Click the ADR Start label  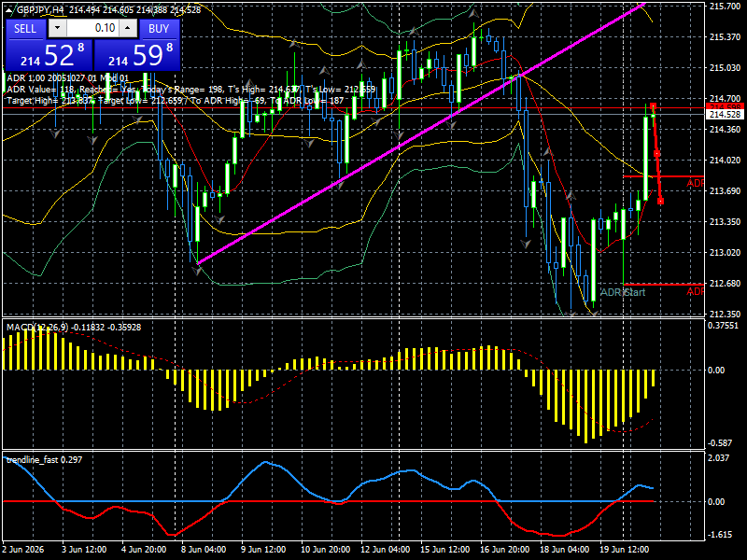(x=623, y=292)
